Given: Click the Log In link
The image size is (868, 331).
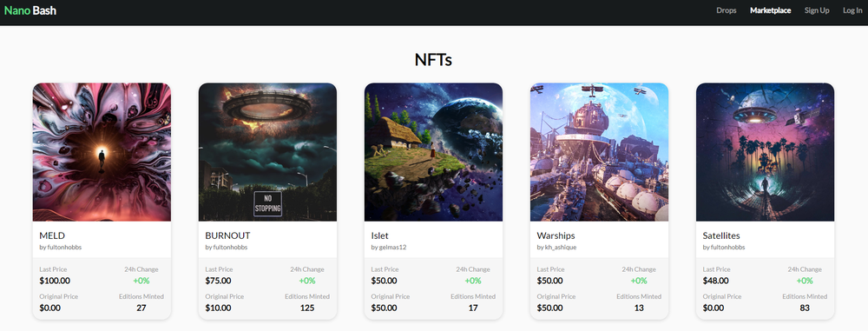Looking at the screenshot, I should click(852, 10).
